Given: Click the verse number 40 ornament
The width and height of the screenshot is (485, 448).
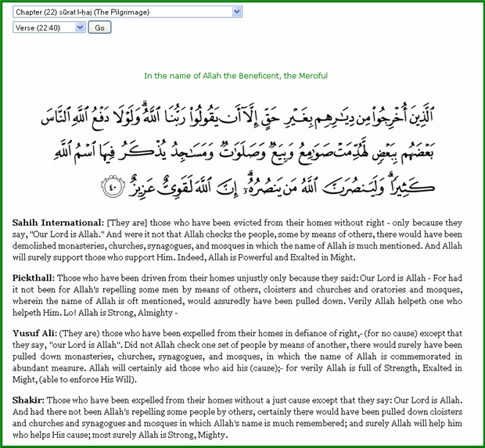Looking at the screenshot, I should (113, 186).
